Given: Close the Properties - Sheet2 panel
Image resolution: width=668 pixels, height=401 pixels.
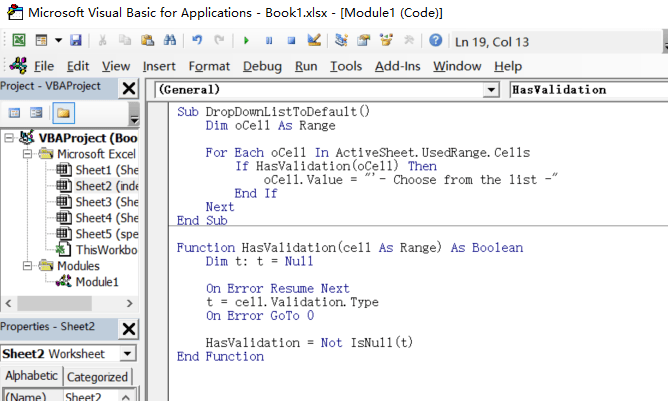Looking at the screenshot, I should pyautogui.click(x=129, y=329).
